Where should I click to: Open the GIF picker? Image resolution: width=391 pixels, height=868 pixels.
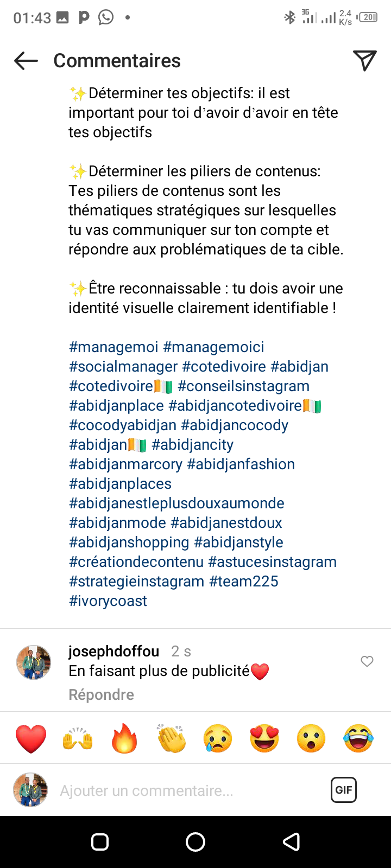pyautogui.click(x=344, y=790)
